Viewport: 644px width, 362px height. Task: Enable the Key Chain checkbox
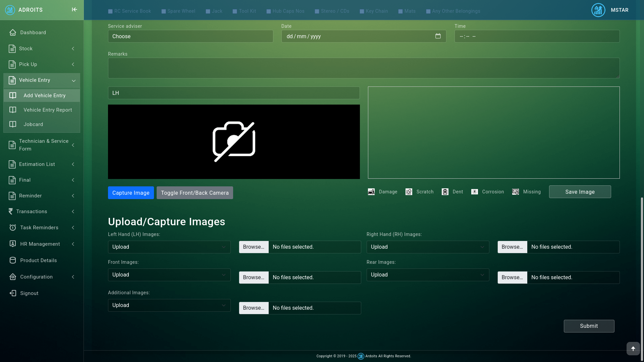click(362, 11)
